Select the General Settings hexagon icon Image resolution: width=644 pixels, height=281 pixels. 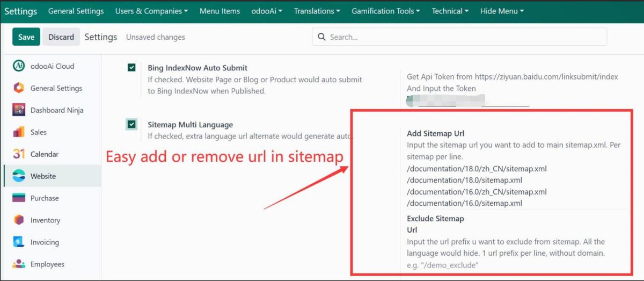(x=19, y=88)
